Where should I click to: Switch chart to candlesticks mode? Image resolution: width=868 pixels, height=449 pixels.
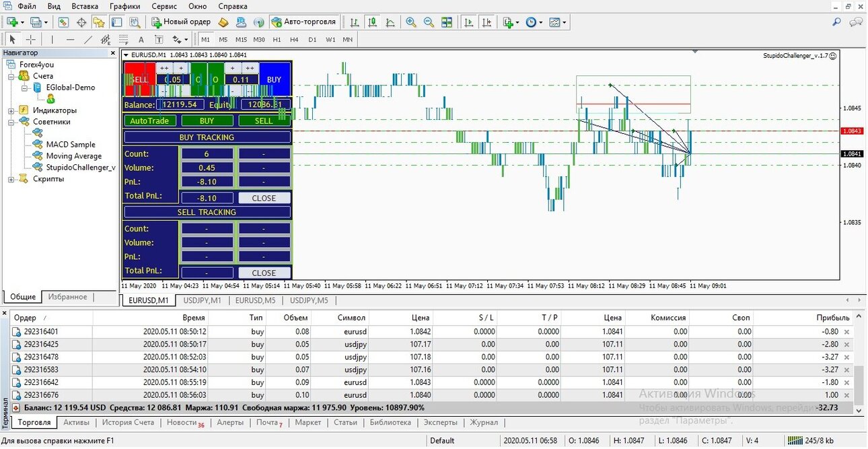point(372,22)
